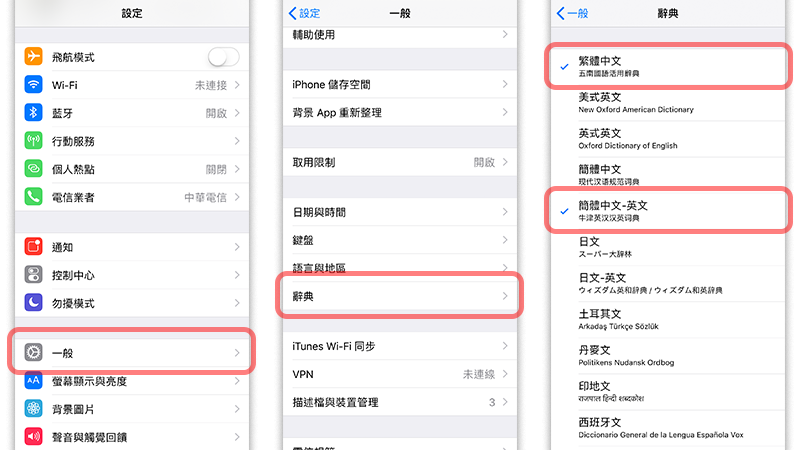This screenshot has width=800, height=450.
Task: Tap the Display & Brightness AA icon
Action: click(x=34, y=380)
